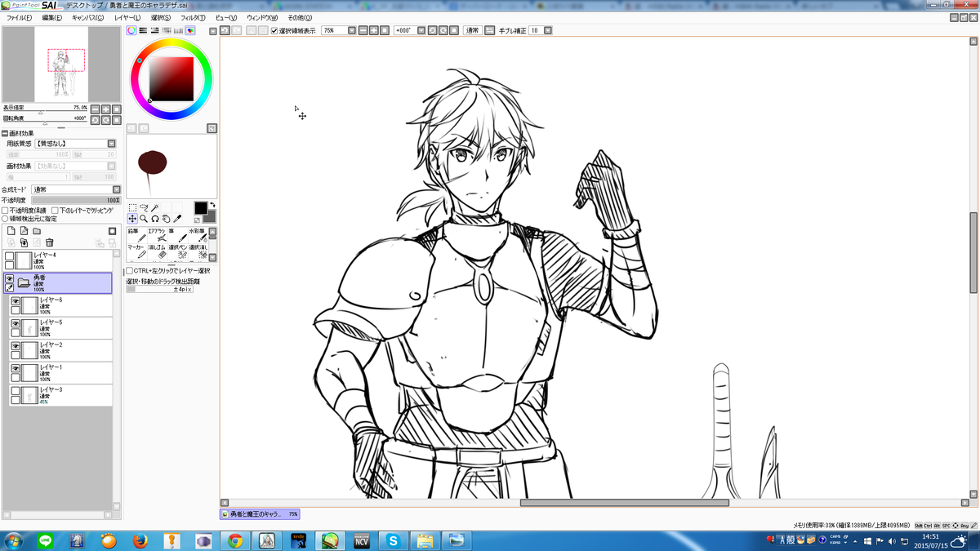980x551 pixels.
Task: Hide layer レイヤー6
Action: (15, 301)
